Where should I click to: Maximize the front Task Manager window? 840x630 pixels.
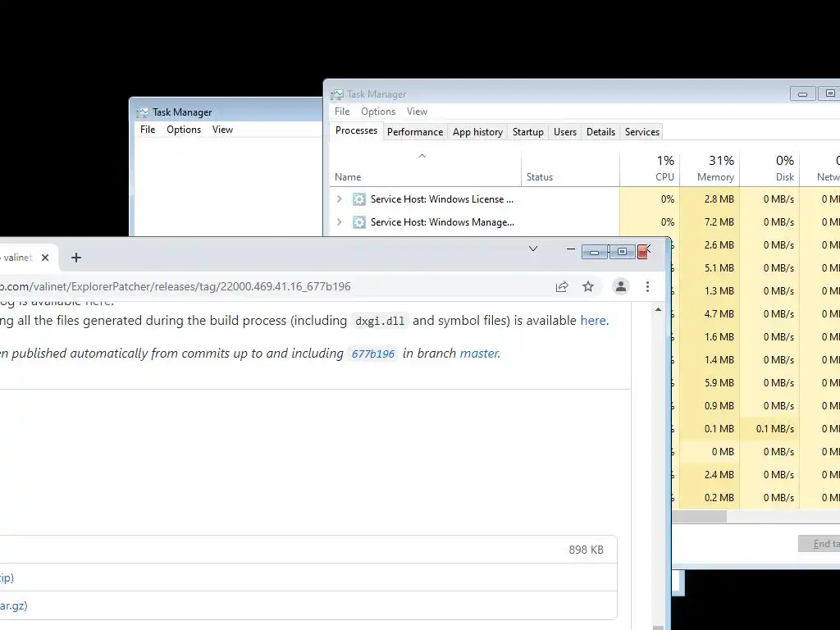coord(829,94)
